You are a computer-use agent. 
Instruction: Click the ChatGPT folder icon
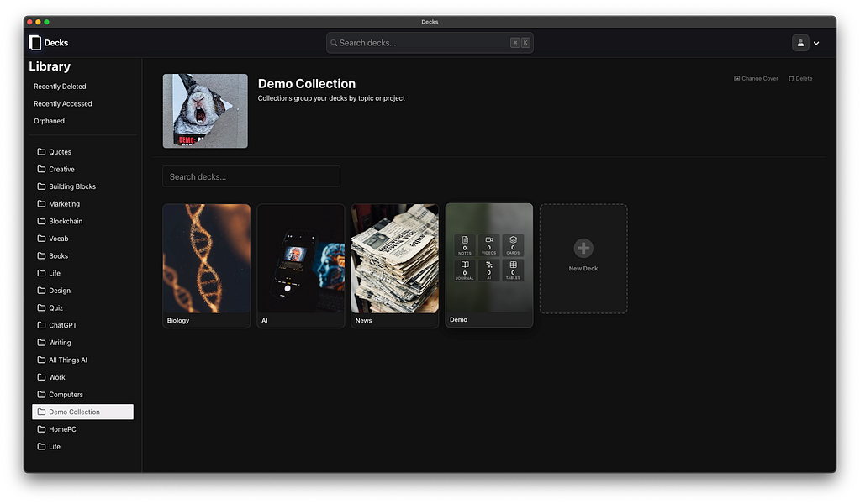tap(41, 325)
